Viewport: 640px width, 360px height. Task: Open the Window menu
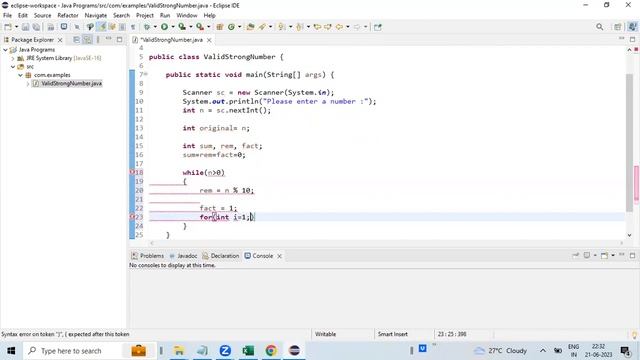[187, 15]
